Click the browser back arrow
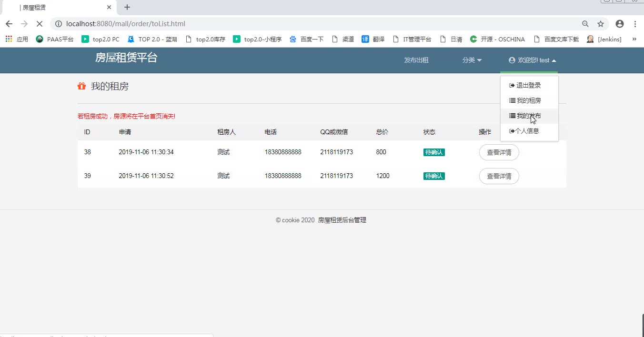The width and height of the screenshot is (644, 337). pyautogui.click(x=9, y=24)
